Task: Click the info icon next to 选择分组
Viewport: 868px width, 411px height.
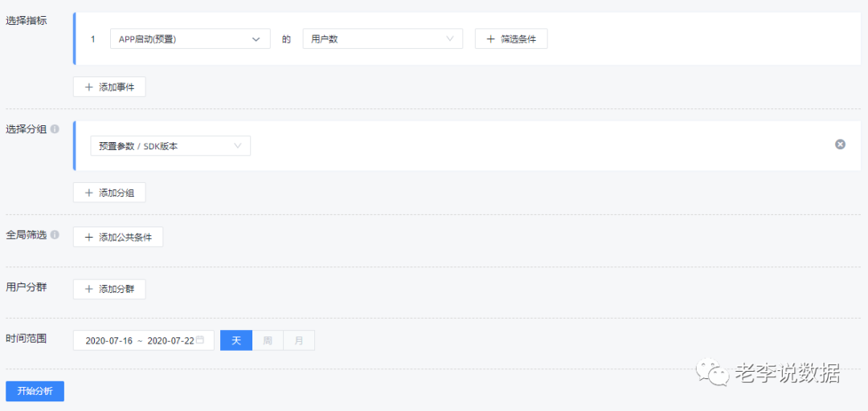Action: point(55,129)
